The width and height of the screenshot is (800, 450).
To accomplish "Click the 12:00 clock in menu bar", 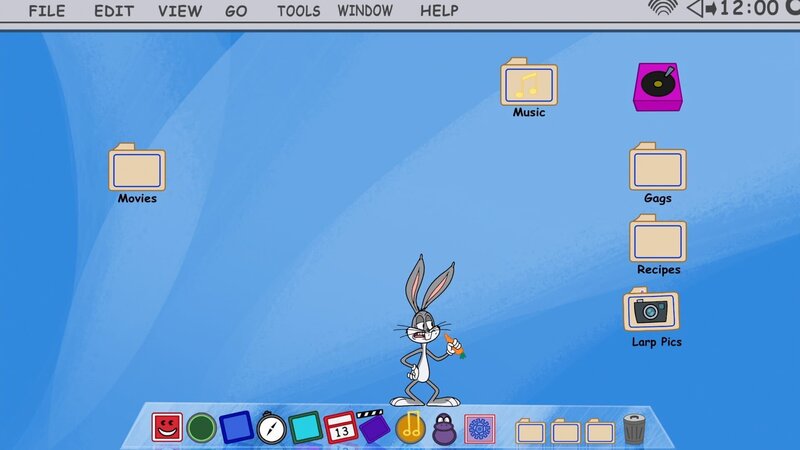I will tap(749, 8).
